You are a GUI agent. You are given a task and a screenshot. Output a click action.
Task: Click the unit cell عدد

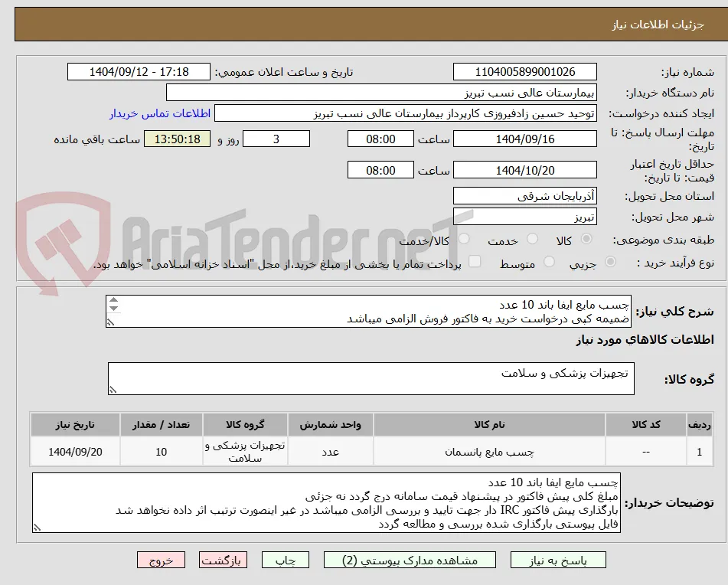click(330, 452)
